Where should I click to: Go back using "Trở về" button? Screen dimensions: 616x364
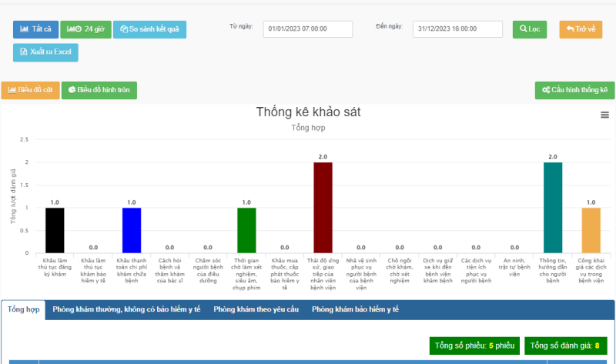(581, 29)
